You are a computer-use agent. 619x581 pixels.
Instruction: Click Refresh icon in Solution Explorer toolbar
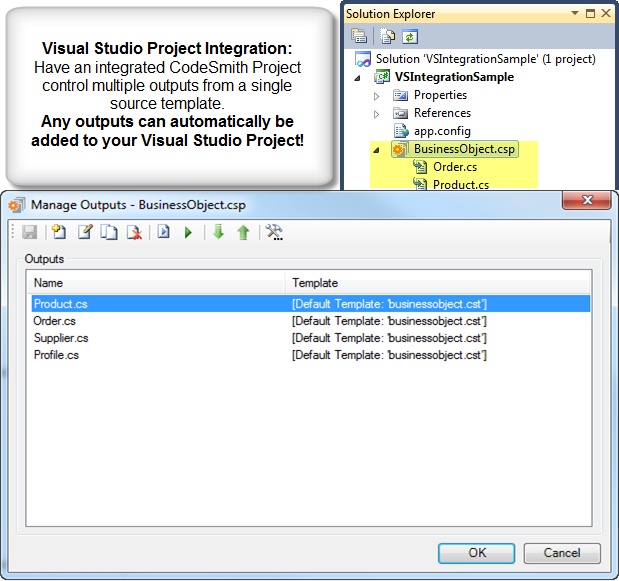coord(410,37)
